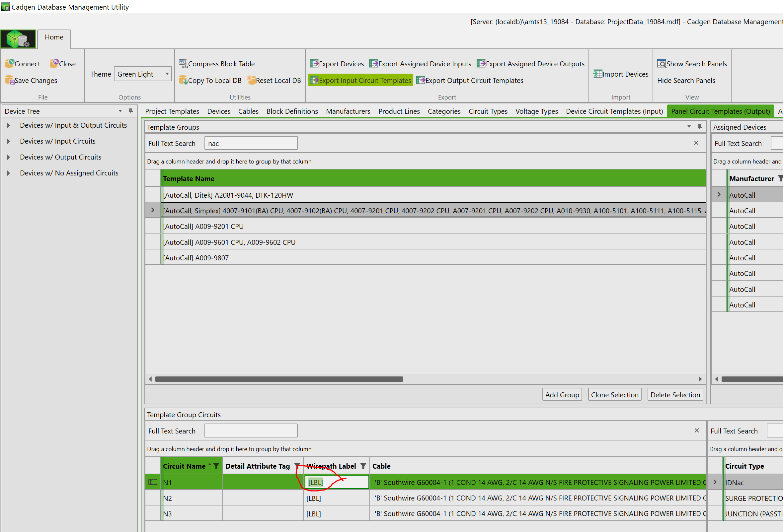This screenshot has width=783, height=532.
Task: Open the green cube application menu button
Action: coord(18,39)
